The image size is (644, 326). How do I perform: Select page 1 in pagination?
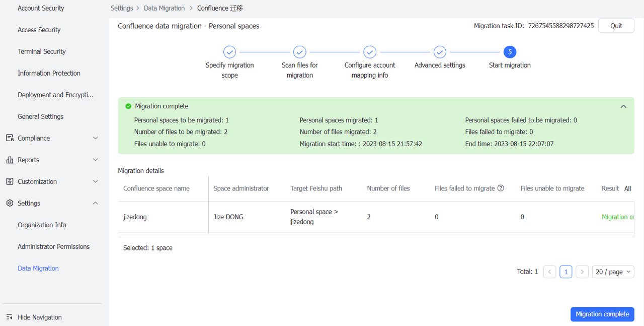(x=566, y=272)
